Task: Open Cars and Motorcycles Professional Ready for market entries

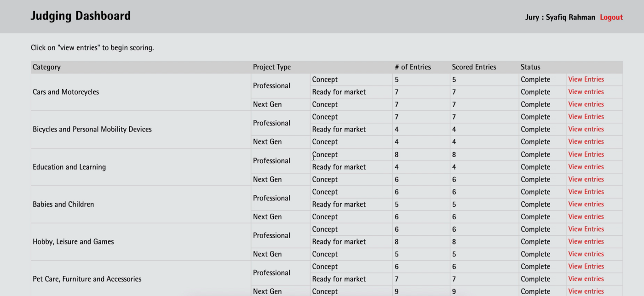Action: [586, 92]
